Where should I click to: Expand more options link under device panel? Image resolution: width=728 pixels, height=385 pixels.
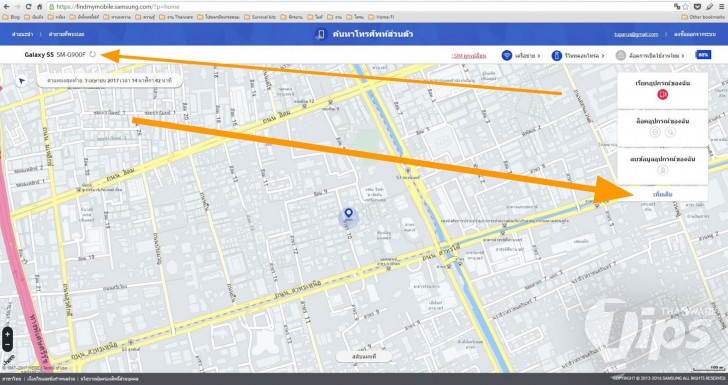coord(663,194)
